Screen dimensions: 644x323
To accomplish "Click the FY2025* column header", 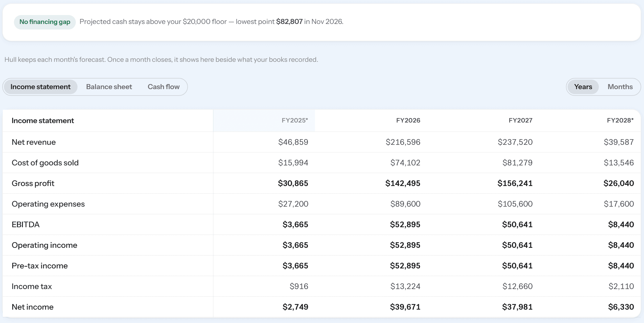I will [295, 120].
